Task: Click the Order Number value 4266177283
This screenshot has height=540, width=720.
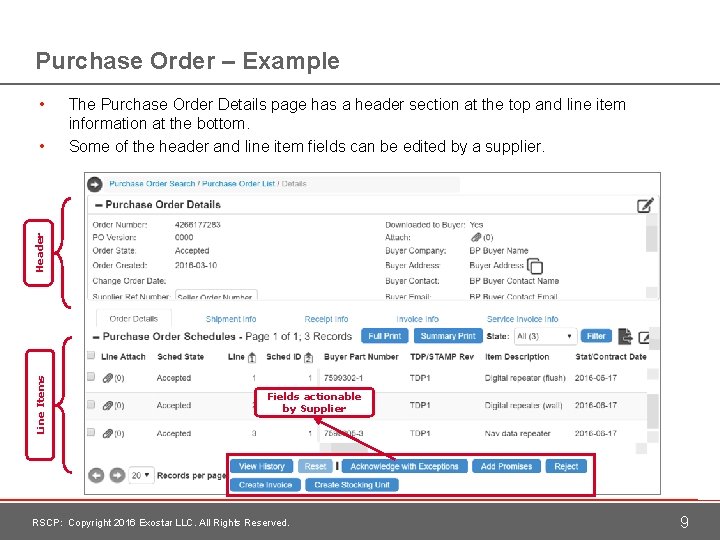Action: click(x=197, y=225)
